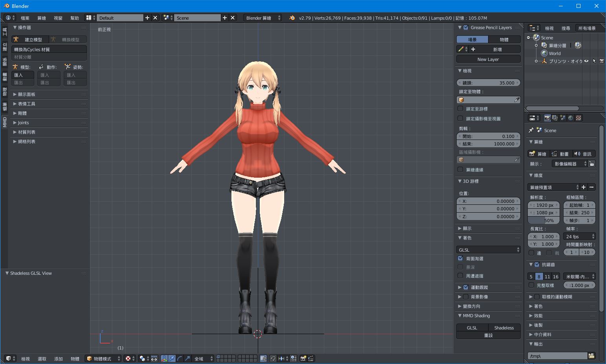Enable the 背景影像 checkbox
This screenshot has height=364, width=606.
click(466, 297)
